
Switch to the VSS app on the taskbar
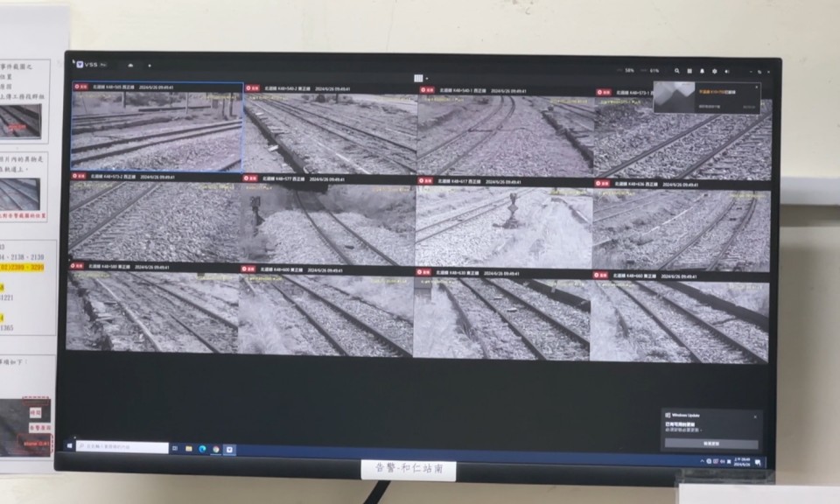click(230, 449)
